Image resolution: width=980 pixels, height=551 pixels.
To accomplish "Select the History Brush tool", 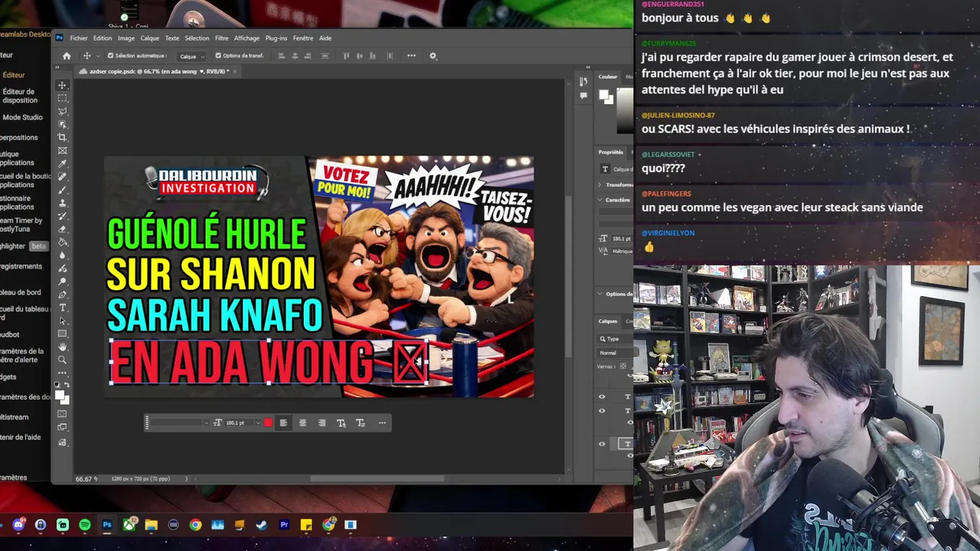I will [x=62, y=217].
